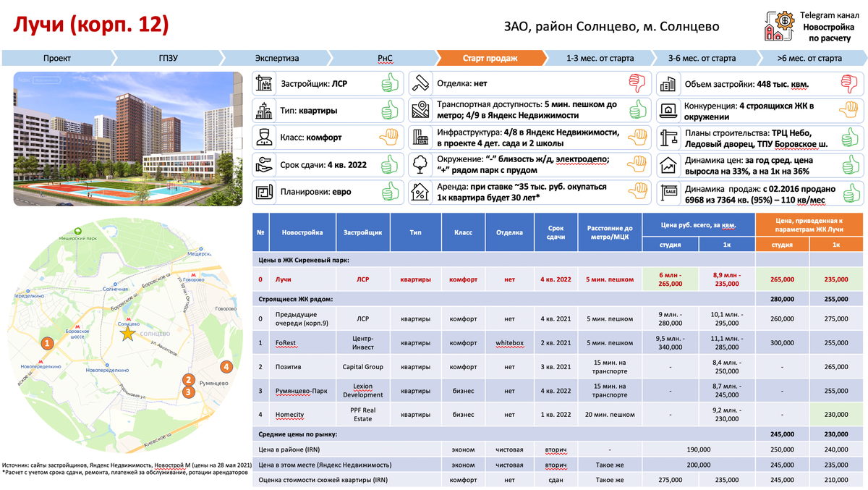Select the ГПЗУ stage in the timeline
Screen dimensions: 868x490
(x=168, y=58)
